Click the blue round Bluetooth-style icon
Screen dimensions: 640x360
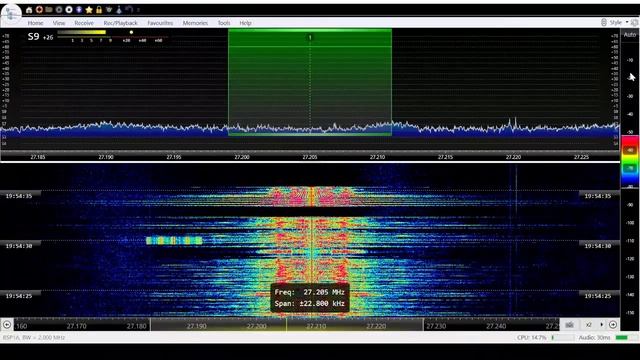click(79, 10)
